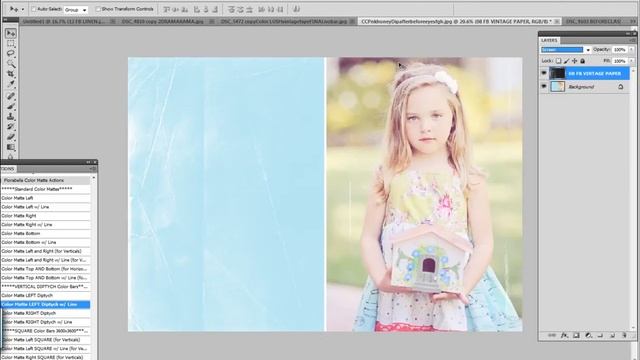This screenshot has height=360, width=640.
Task: Create a new group folder icon
Action: point(600,336)
